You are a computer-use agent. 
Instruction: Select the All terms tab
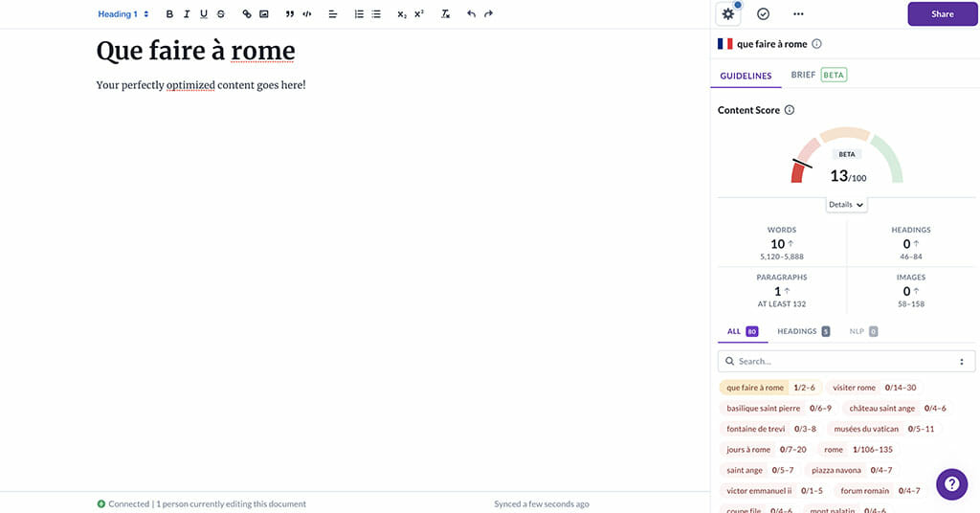click(743, 331)
